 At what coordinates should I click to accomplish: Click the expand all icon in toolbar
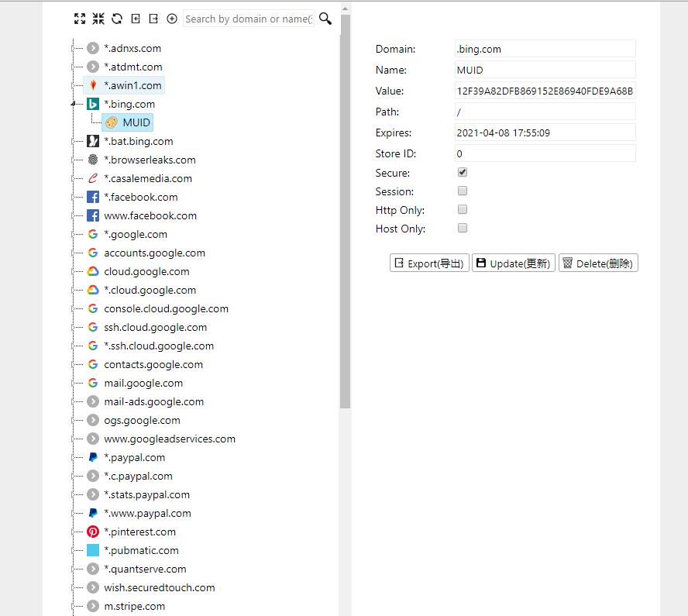pos(80,19)
